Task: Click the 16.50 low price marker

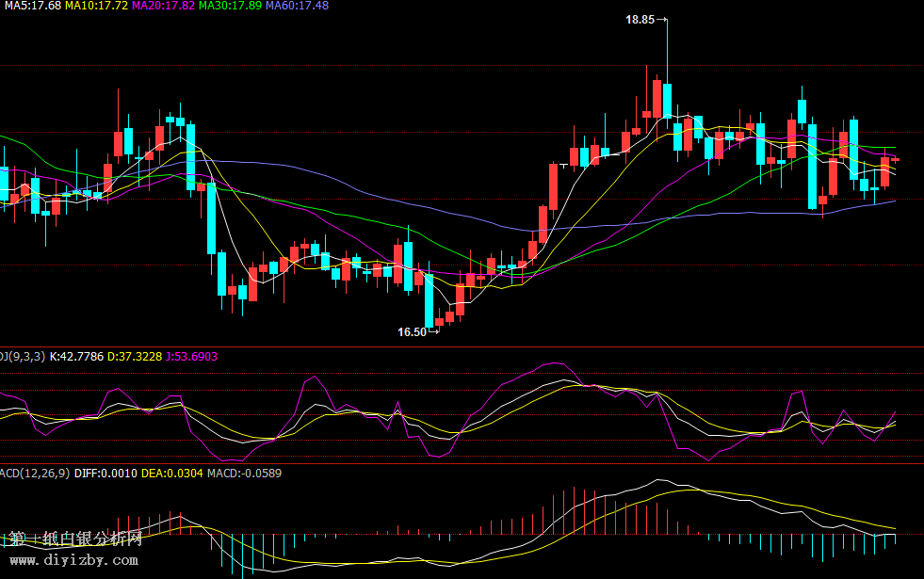Action: point(412,331)
